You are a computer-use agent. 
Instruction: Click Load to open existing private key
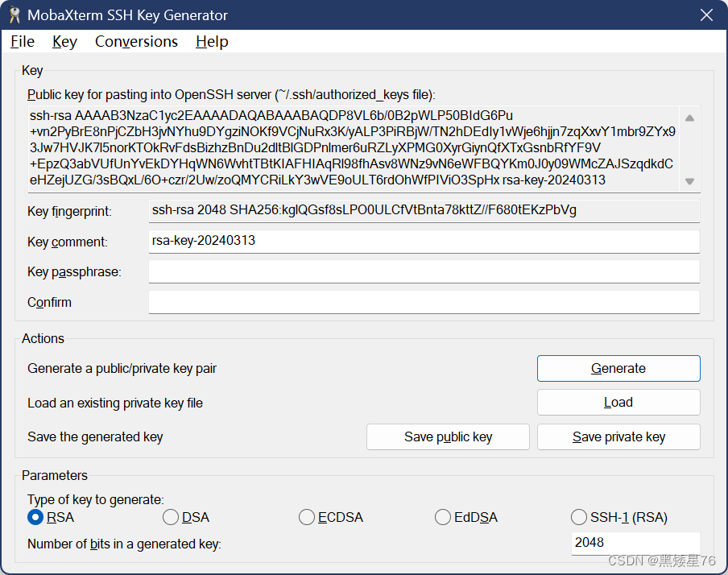coord(618,403)
